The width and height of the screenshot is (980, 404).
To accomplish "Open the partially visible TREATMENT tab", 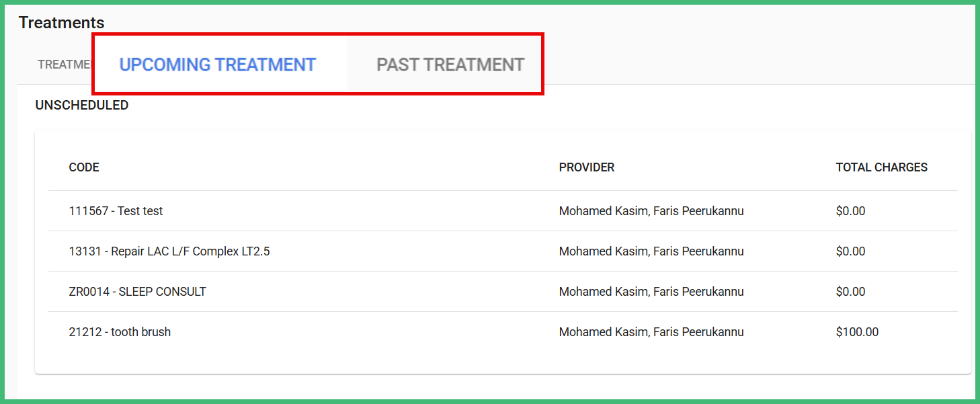I will tap(65, 64).
